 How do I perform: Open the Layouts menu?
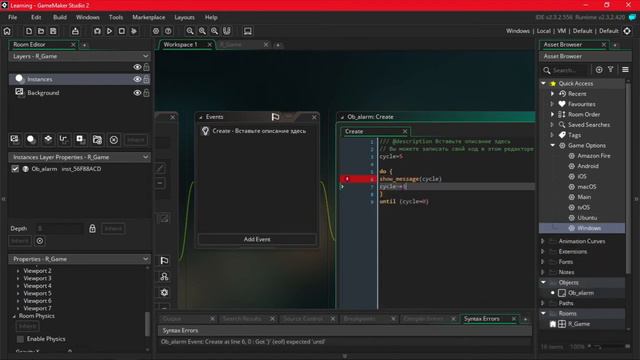pos(184,17)
